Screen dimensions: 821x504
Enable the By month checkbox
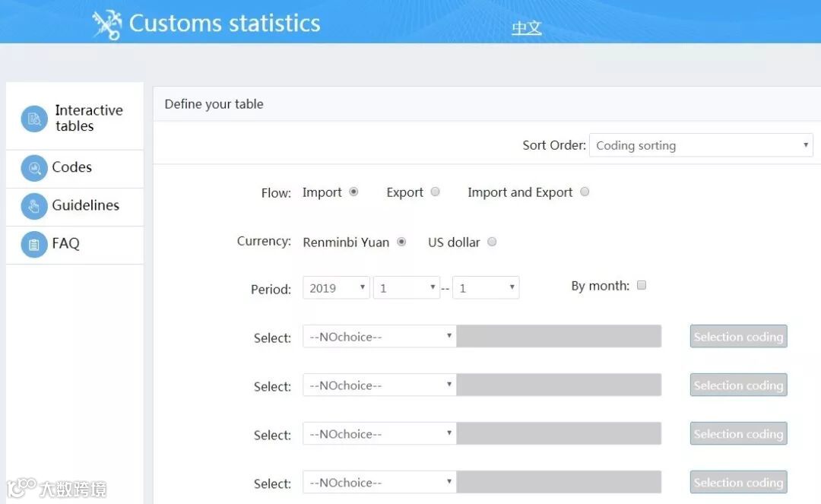click(642, 286)
